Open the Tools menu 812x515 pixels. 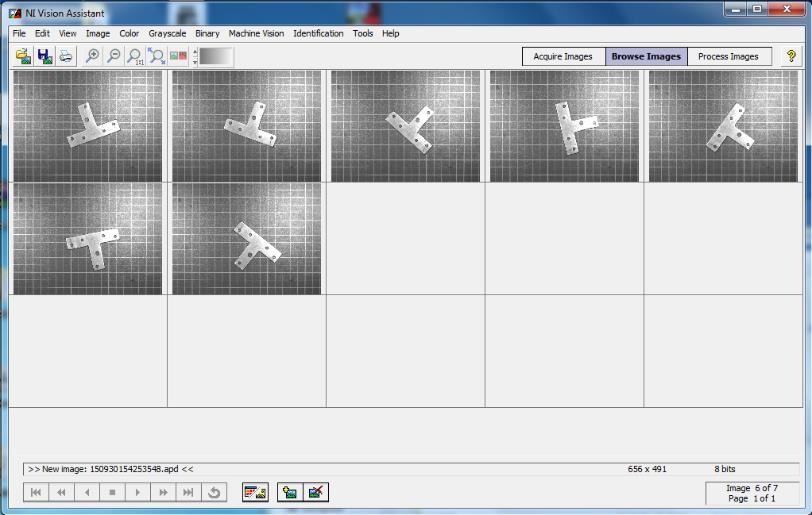tap(363, 33)
